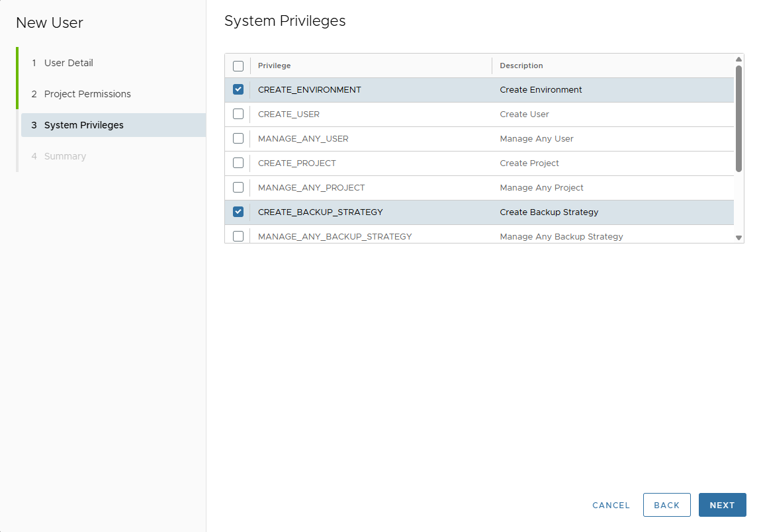Screen dimensions: 761x532
Task: Enable MANAGE_ANY_BACKUP_STRATEGY privilege
Action: point(238,236)
